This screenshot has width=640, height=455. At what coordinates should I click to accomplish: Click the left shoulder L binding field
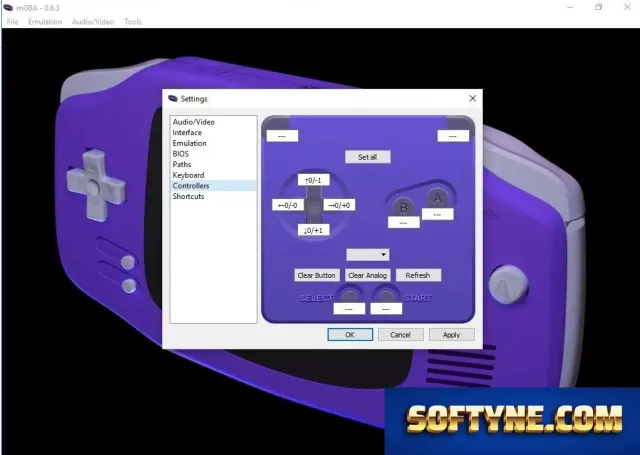(x=282, y=136)
